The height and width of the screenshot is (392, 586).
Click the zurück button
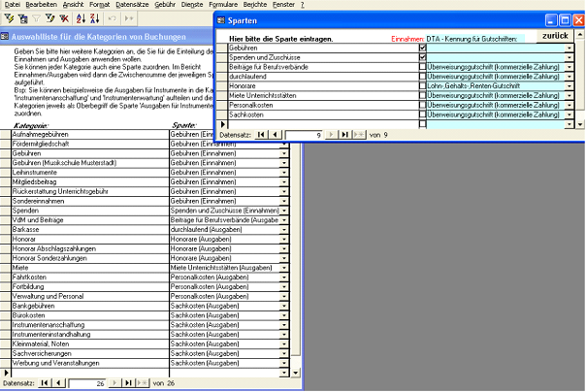click(555, 36)
